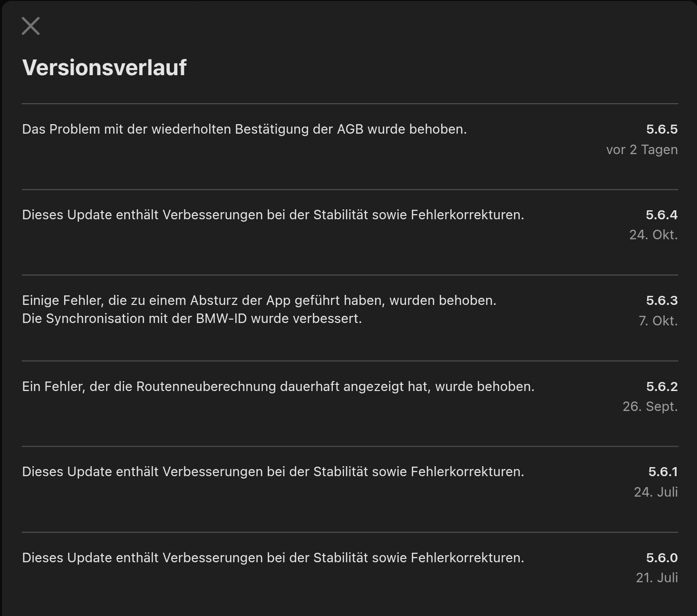The image size is (697, 616).
Task: Select version number 5.6.0
Action: pyautogui.click(x=662, y=558)
